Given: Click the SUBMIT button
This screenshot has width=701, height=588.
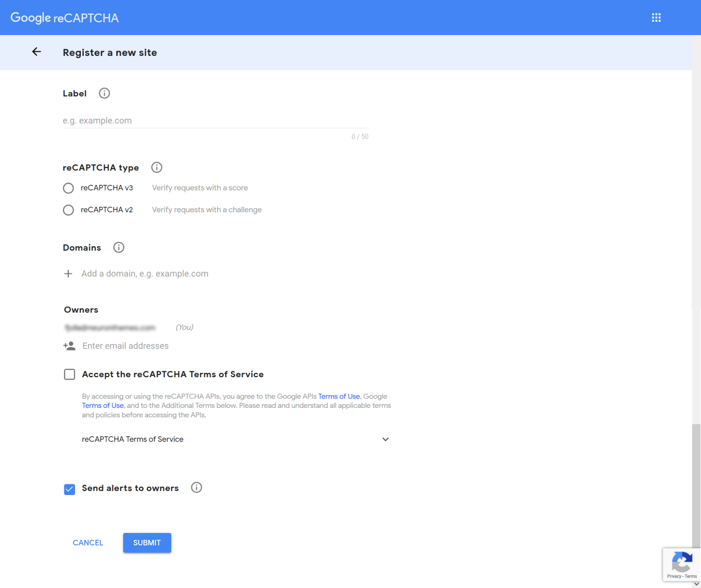Looking at the screenshot, I should [147, 543].
